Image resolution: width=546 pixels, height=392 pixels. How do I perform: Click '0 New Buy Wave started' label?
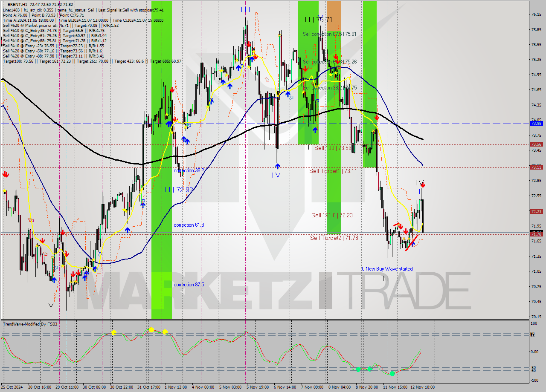click(x=387, y=269)
